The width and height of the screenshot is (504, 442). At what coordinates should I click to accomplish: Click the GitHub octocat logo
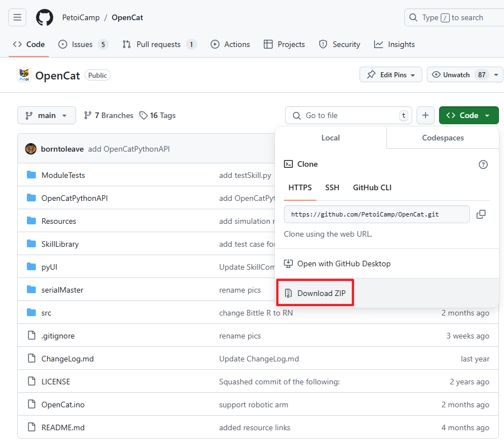click(x=44, y=17)
